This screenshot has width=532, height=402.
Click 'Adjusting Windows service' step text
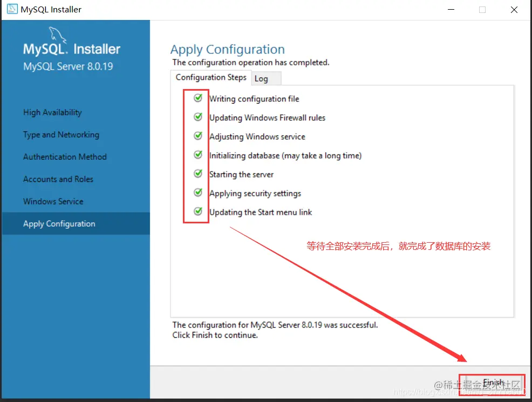pos(257,137)
